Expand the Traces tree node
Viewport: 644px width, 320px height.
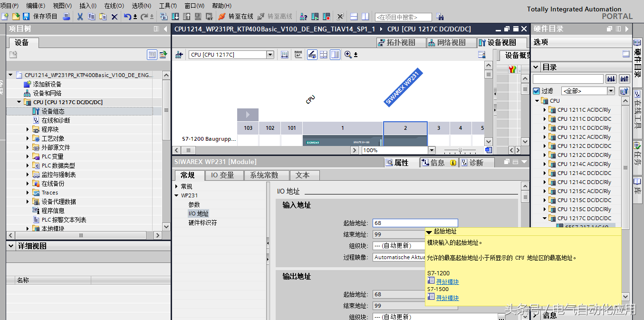point(28,193)
